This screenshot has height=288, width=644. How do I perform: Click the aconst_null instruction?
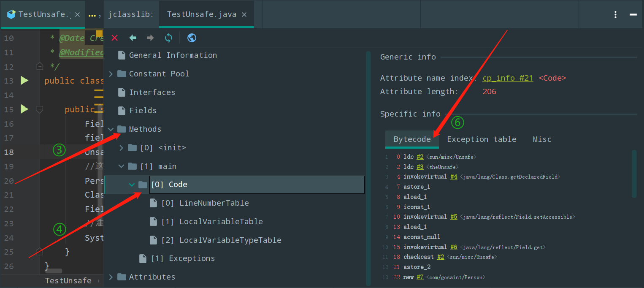tap(422, 237)
